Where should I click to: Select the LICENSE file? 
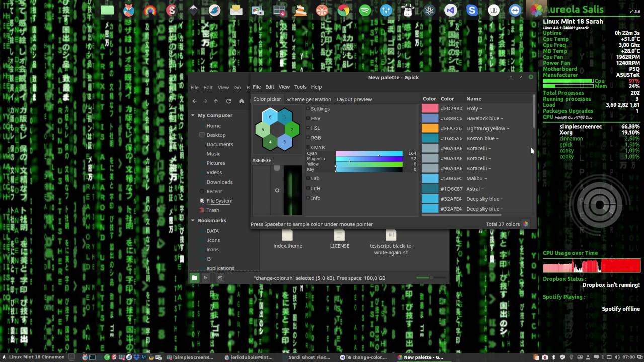[x=340, y=239]
